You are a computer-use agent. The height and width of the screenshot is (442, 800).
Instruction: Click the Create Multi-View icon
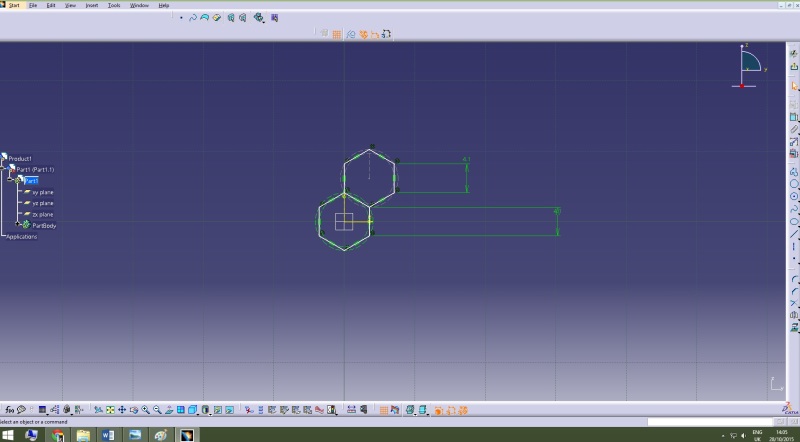click(x=181, y=410)
